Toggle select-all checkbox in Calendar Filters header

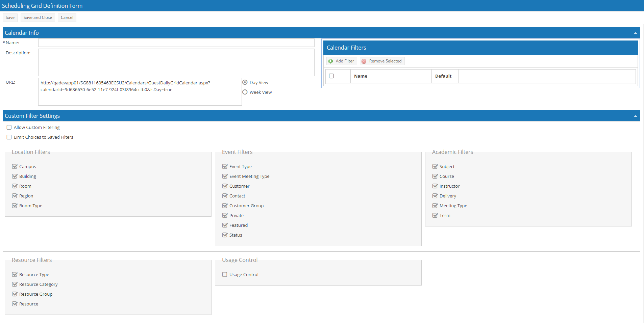click(331, 76)
